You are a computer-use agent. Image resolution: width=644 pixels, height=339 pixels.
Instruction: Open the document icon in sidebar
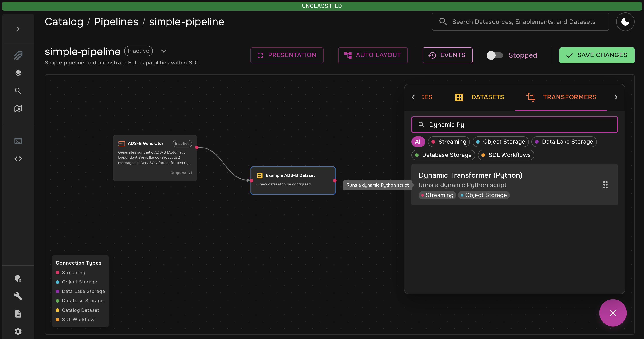pyautogui.click(x=18, y=314)
